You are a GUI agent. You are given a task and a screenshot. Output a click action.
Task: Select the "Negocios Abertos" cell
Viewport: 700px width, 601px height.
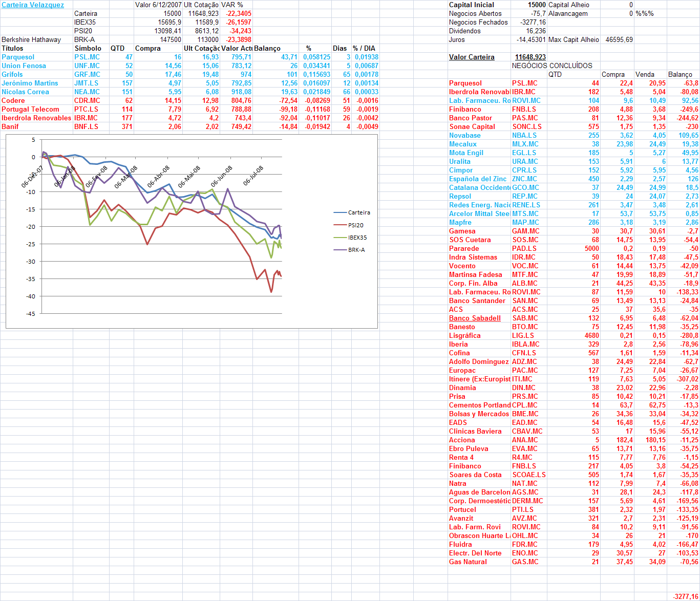tap(475, 14)
